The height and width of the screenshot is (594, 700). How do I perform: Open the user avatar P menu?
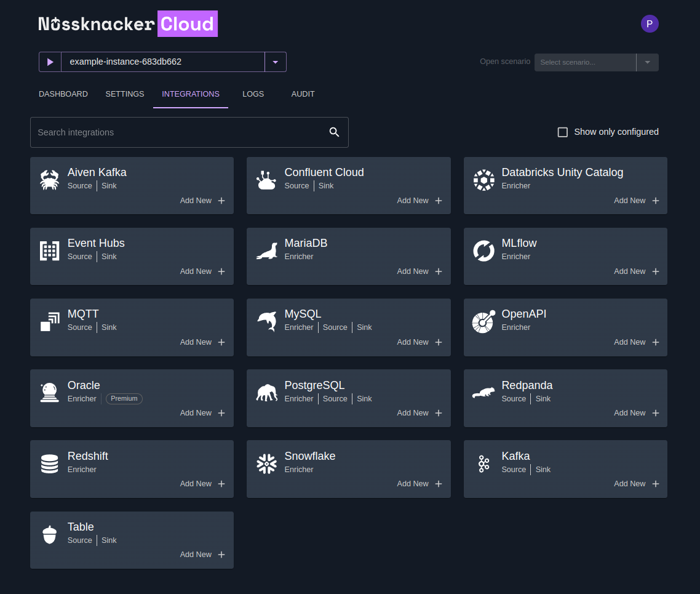coord(650,23)
